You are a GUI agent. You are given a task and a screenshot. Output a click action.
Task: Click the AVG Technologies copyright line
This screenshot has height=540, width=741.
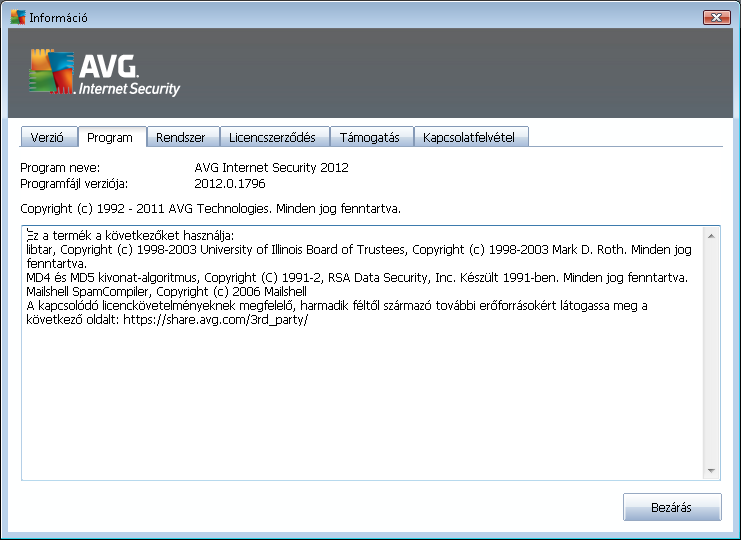click(210, 208)
